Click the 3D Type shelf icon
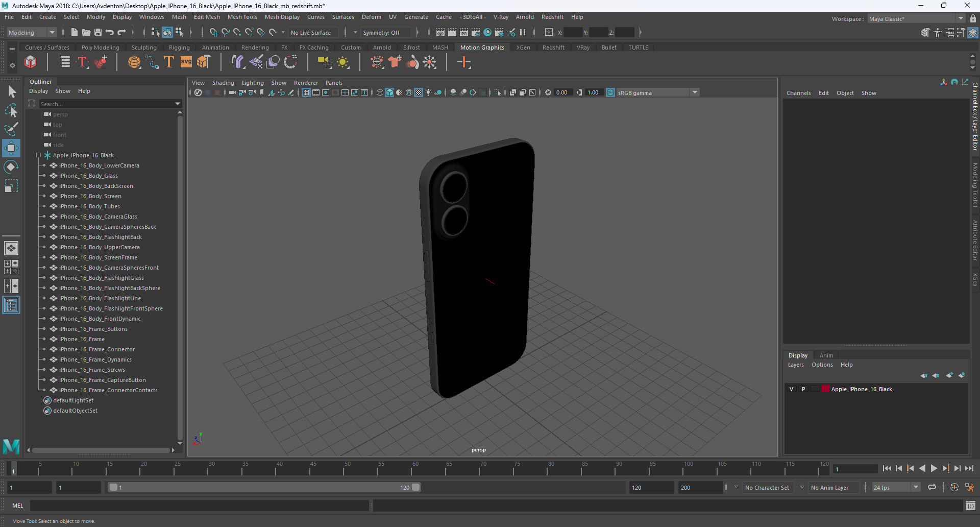Screen dimensions: 980x527 [168, 62]
